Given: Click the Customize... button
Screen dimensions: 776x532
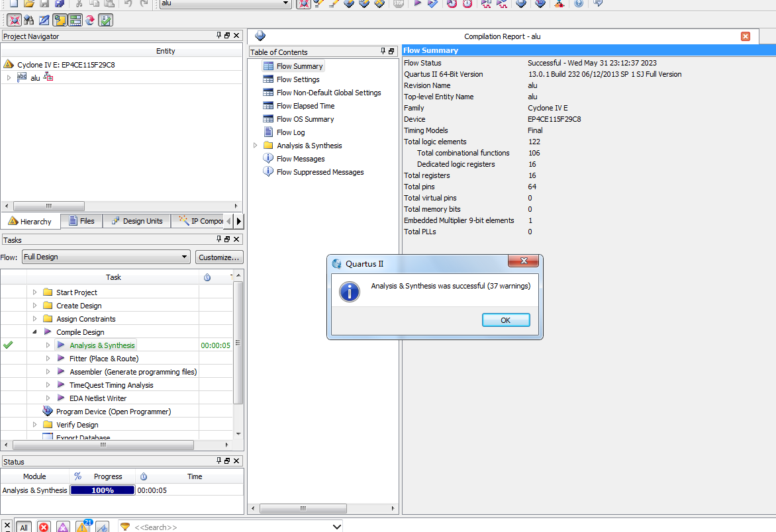Looking at the screenshot, I should 218,257.
